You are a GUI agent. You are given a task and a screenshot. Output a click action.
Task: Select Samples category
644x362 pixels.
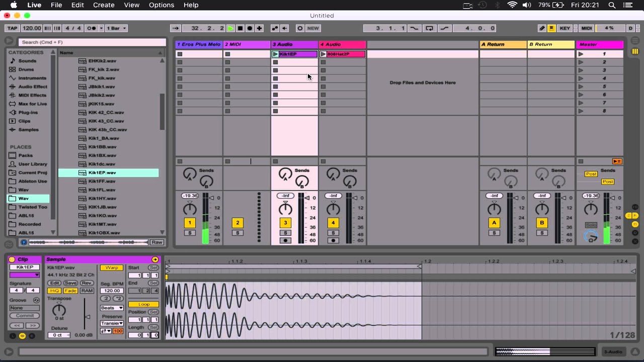[x=28, y=129]
